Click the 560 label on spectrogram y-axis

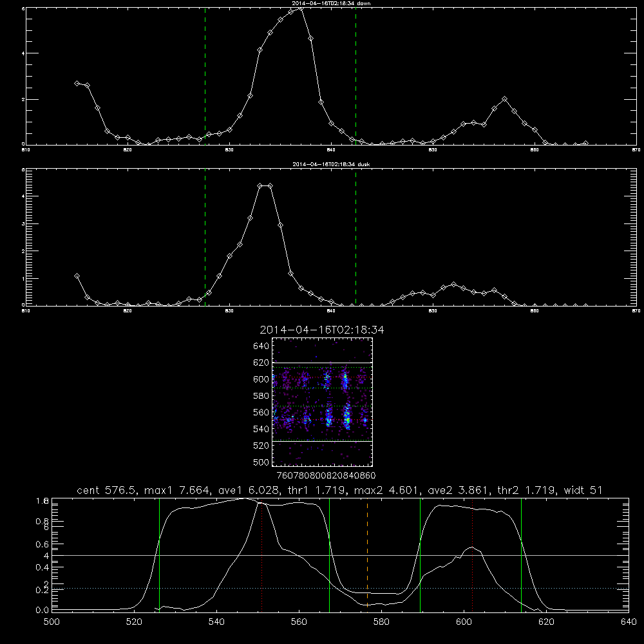pyautogui.click(x=261, y=412)
